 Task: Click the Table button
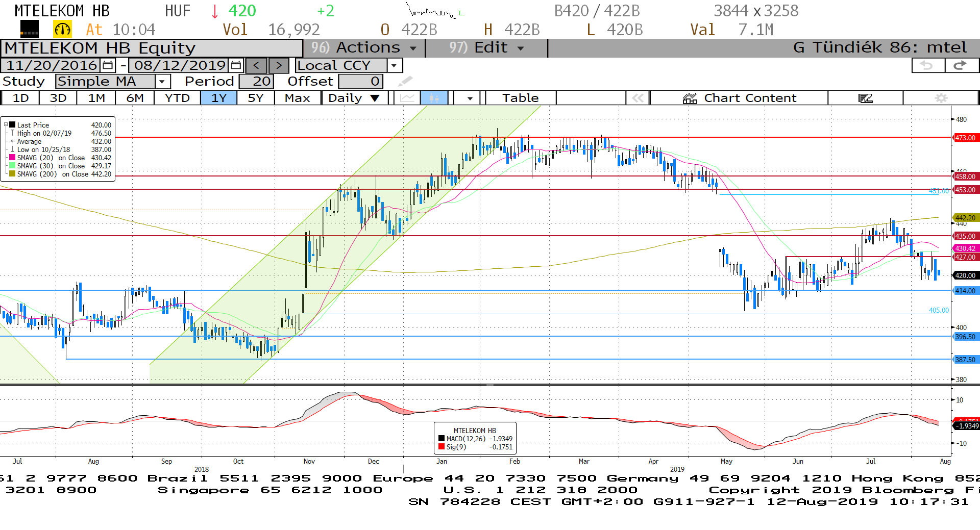(521, 98)
